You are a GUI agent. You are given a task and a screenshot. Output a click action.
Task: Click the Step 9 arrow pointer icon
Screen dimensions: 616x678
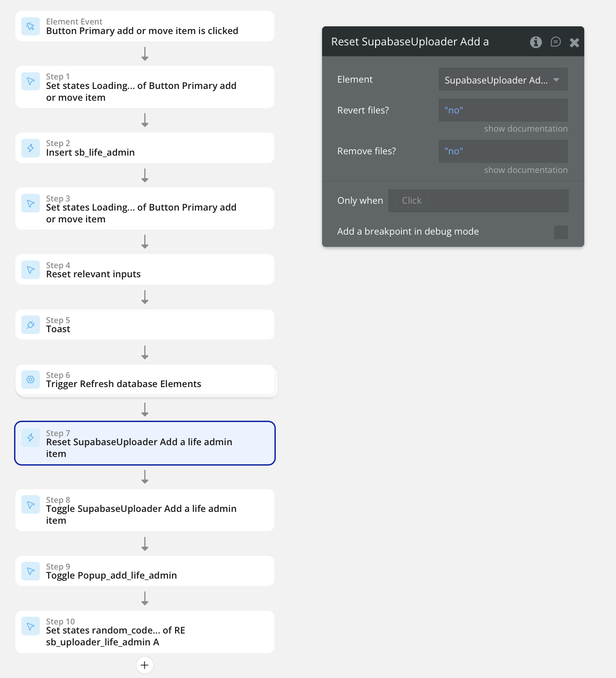point(30,571)
